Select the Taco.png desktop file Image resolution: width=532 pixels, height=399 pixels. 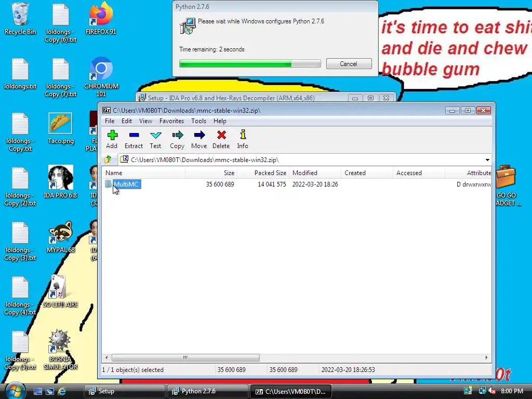pos(60,128)
